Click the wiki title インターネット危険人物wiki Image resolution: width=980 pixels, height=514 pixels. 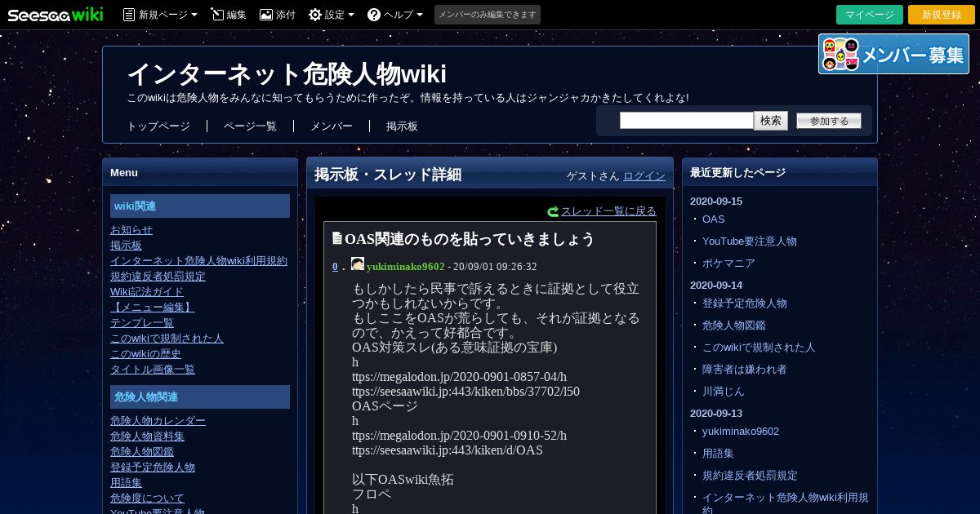tap(287, 73)
